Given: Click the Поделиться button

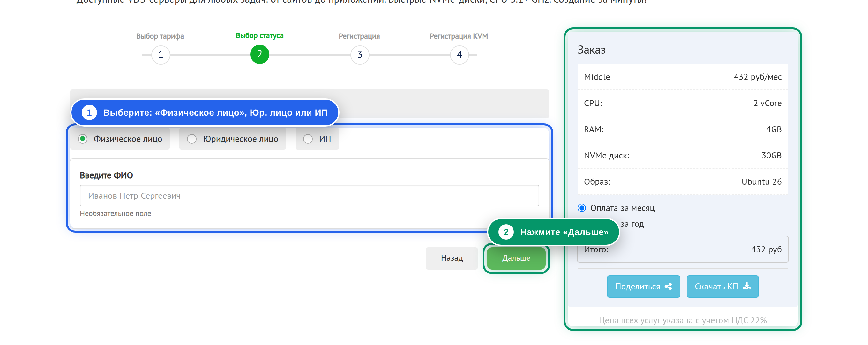Looking at the screenshot, I should click(x=643, y=286).
